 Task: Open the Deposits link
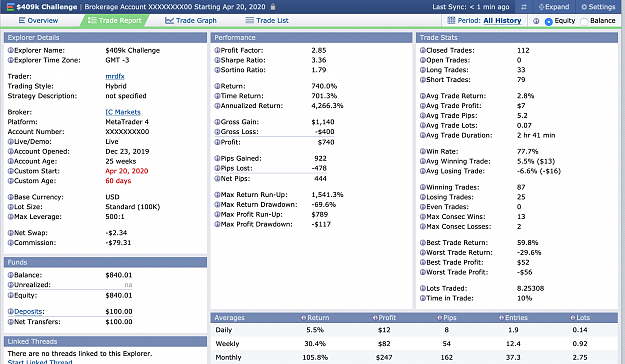tap(28, 311)
